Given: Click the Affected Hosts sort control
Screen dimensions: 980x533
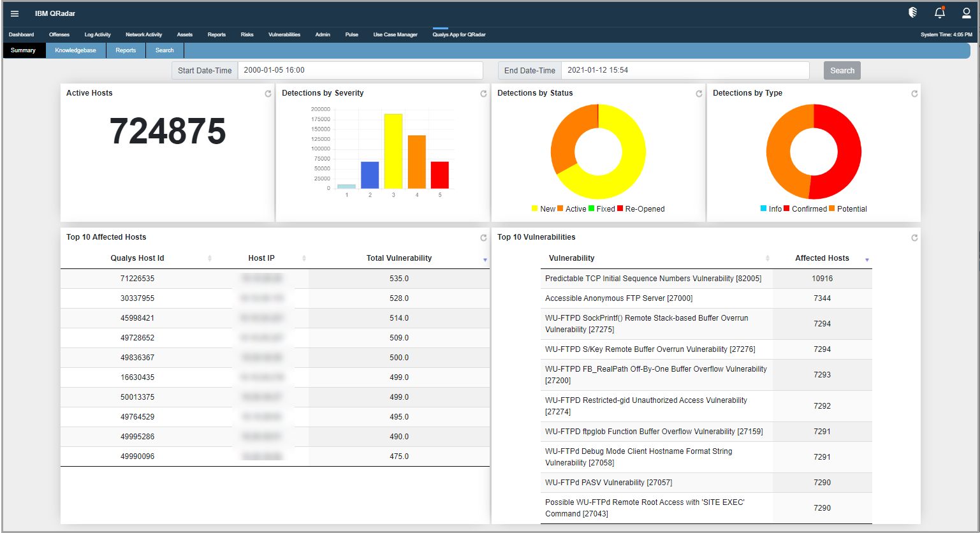Looking at the screenshot, I should click(x=867, y=259).
